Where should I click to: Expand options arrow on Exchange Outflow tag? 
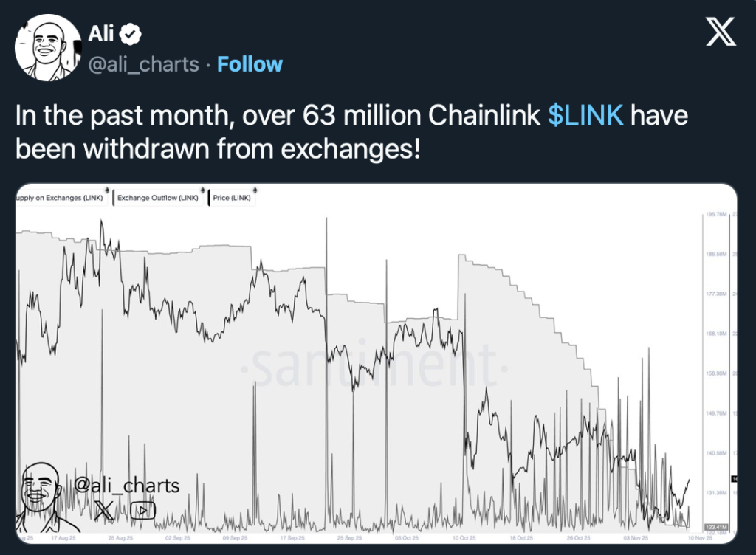[202, 191]
